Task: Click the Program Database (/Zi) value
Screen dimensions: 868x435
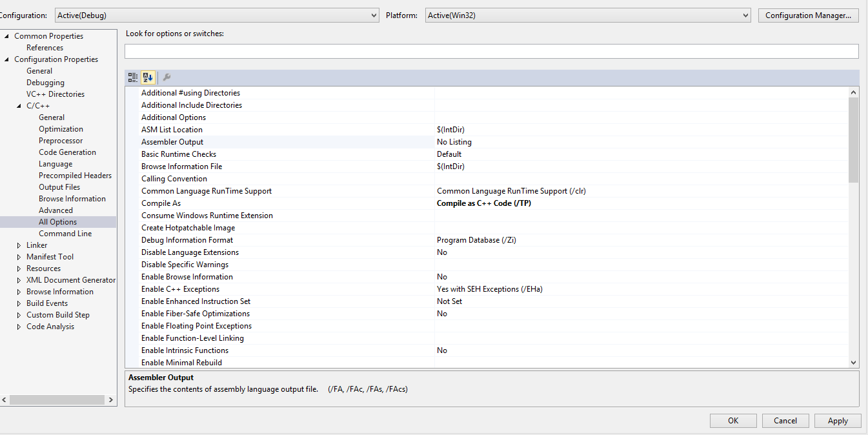Action: click(476, 240)
